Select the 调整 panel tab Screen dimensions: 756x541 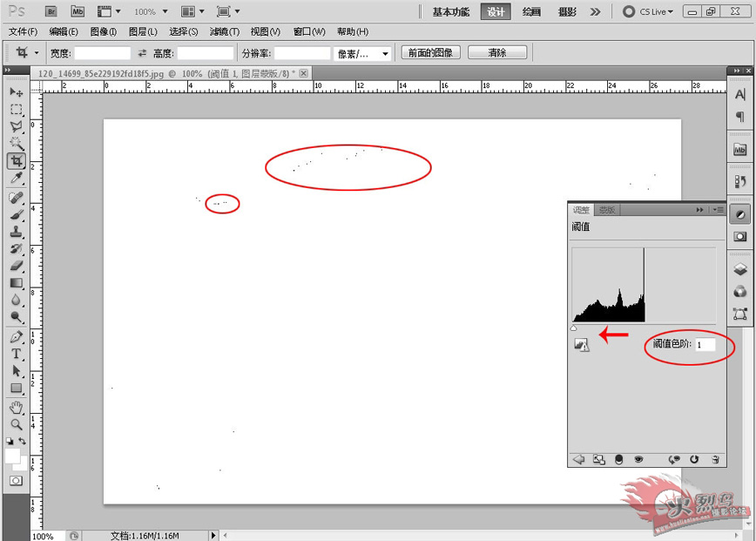tap(581, 210)
